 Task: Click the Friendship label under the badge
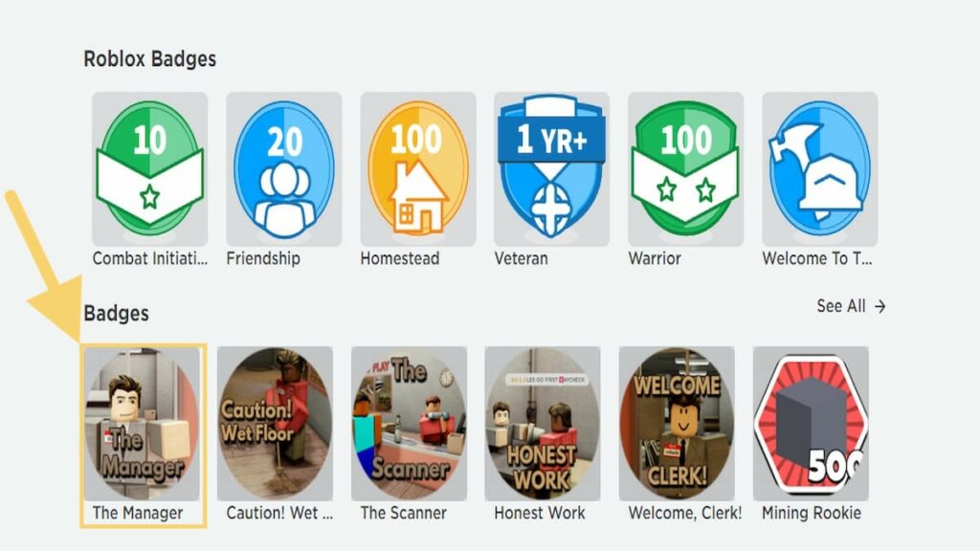tap(263, 258)
